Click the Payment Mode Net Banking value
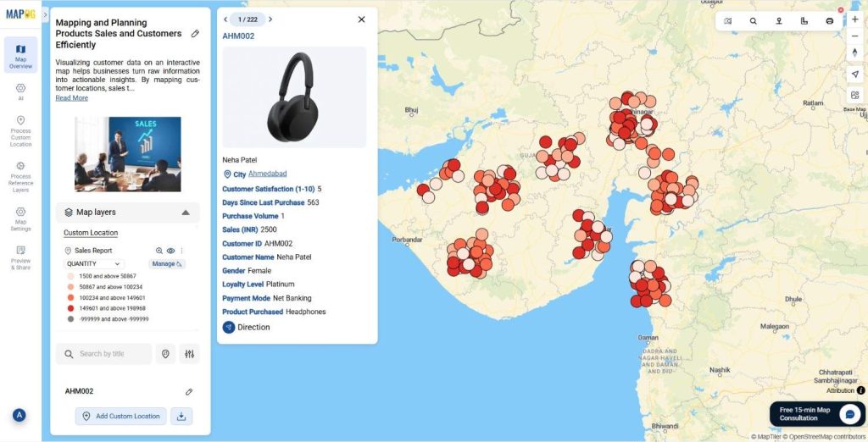Viewport: 868px width, 442px height. [292, 298]
